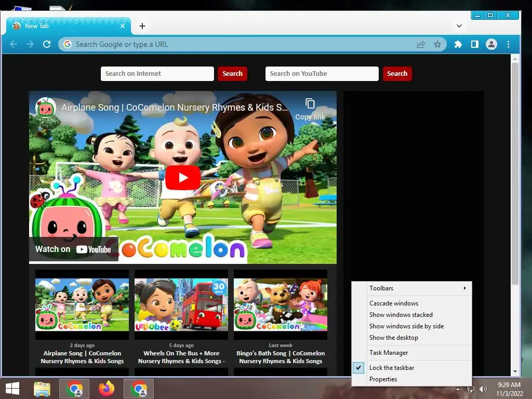Open the Windows Start button
The image size is (532, 399).
(x=12, y=389)
